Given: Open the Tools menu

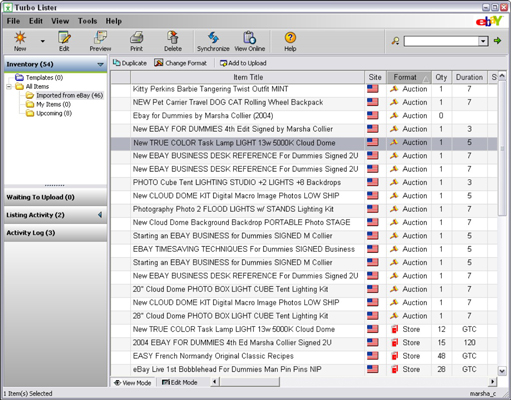Looking at the screenshot, I should point(87,21).
